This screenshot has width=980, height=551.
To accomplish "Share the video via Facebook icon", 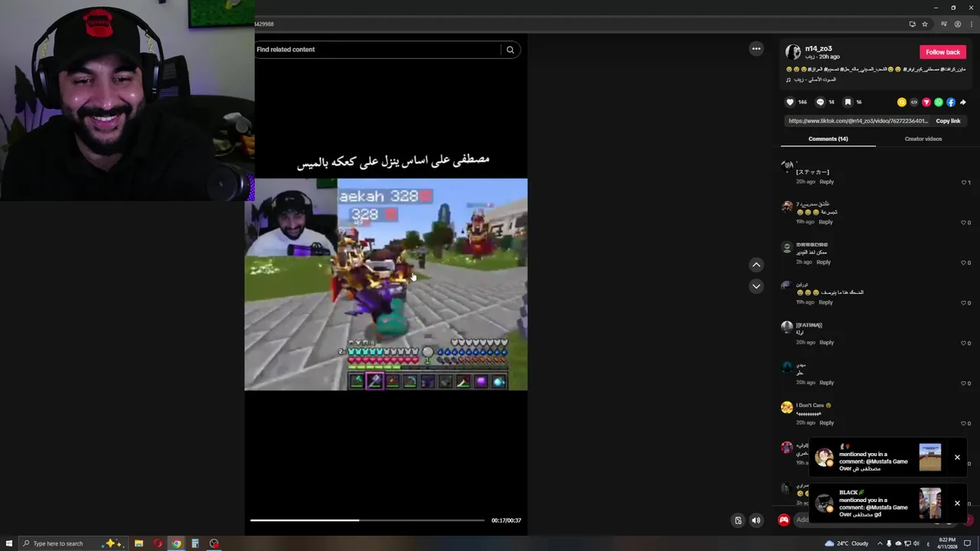I will pos(950,102).
